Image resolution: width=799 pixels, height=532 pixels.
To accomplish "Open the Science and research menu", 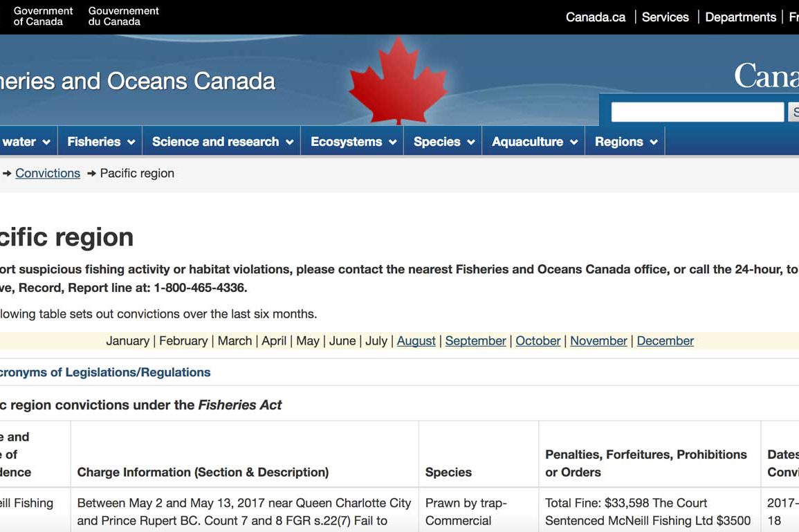I will coord(222,141).
